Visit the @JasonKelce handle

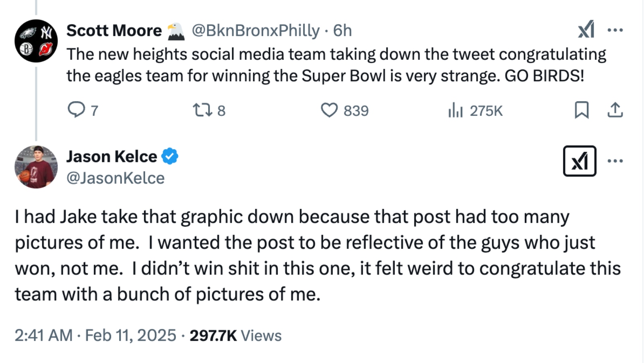click(116, 177)
